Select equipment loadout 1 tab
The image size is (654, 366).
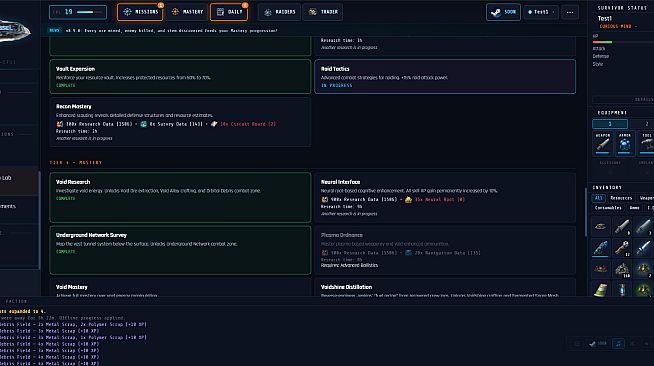point(610,124)
